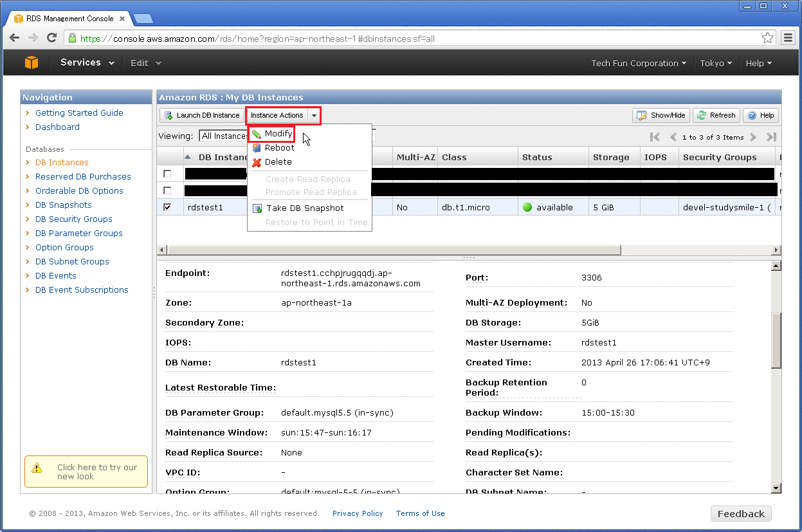The width and height of the screenshot is (802, 532).
Task: Click the details pane scroll-down arrow
Action: point(776,488)
